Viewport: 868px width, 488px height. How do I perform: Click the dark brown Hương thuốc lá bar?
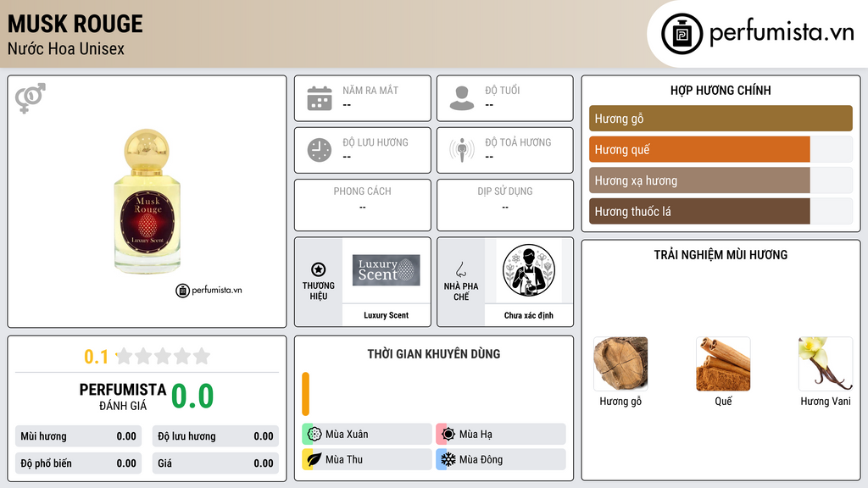click(699, 211)
